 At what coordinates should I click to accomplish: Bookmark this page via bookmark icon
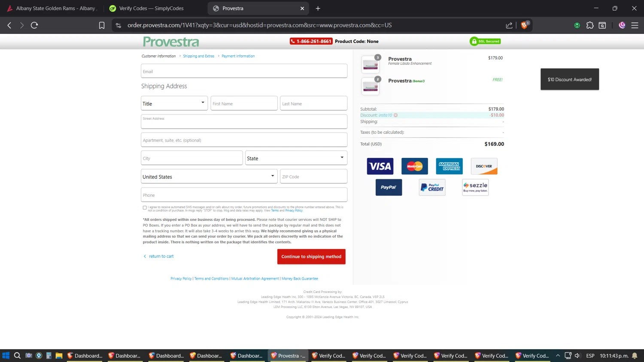point(102,25)
